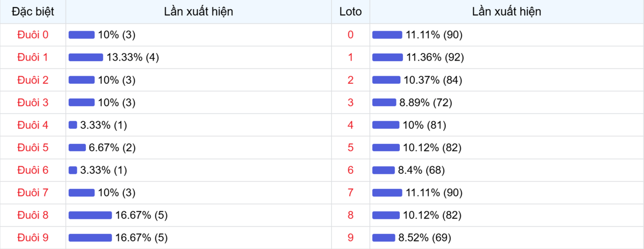Image resolution: width=644 pixels, height=249 pixels.
Task: Click Loto number 5
Action: pyautogui.click(x=350, y=148)
